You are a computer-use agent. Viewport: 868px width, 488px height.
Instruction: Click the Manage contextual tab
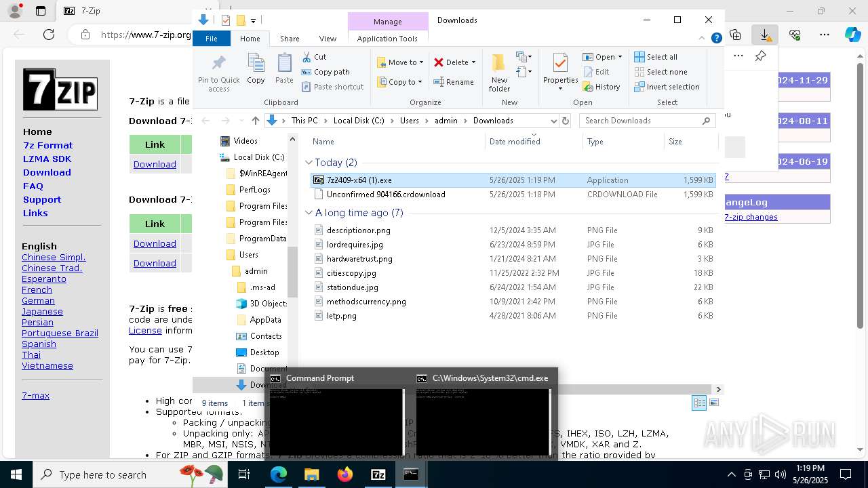click(x=388, y=22)
